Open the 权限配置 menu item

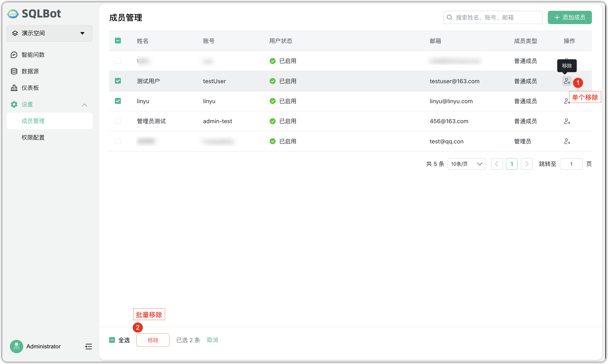tap(33, 137)
